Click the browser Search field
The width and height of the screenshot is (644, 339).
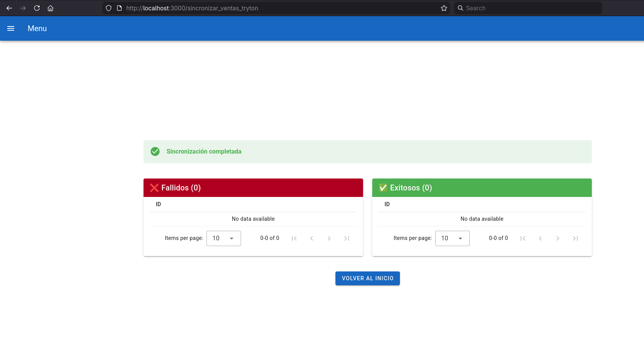click(530, 8)
